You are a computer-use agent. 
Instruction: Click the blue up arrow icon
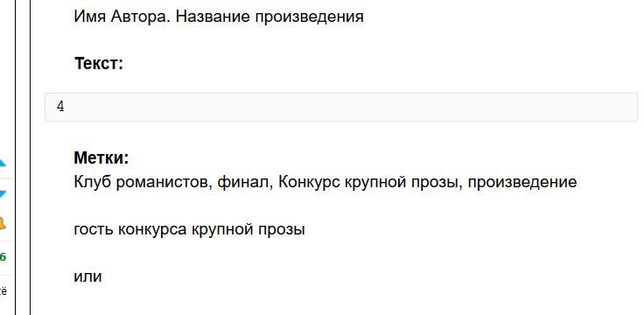(x=3, y=162)
